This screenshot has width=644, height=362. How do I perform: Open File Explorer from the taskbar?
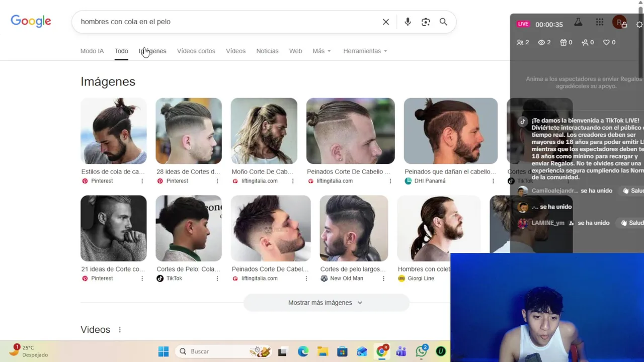323,351
